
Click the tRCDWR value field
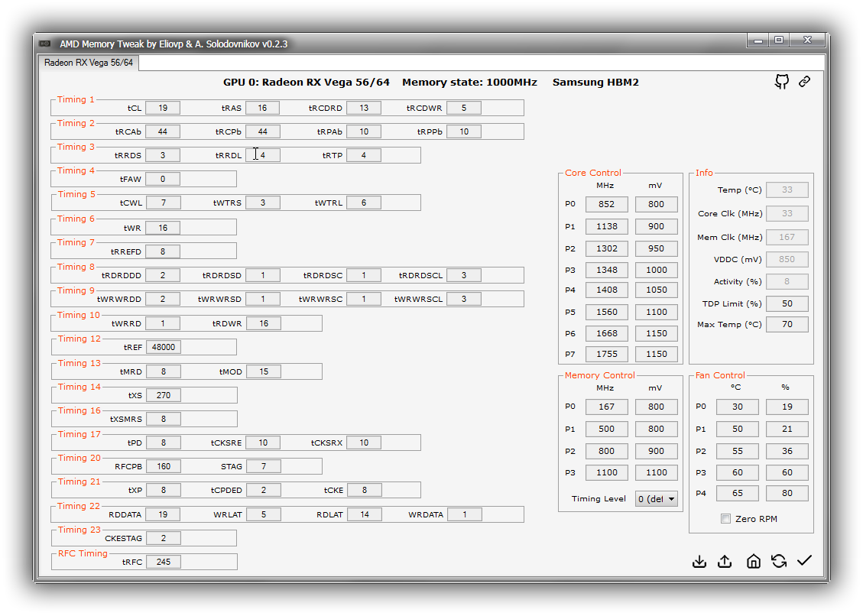click(x=464, y=108)
